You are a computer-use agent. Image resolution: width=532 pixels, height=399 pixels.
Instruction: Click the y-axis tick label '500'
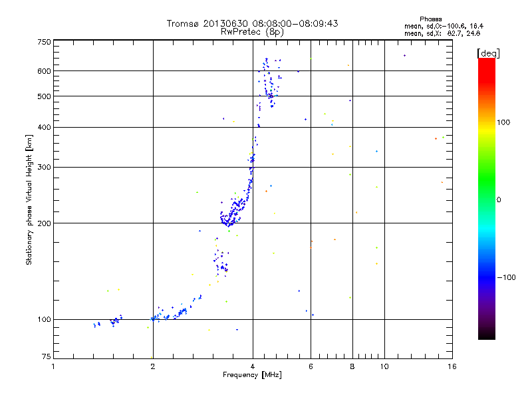coord(44,96)
